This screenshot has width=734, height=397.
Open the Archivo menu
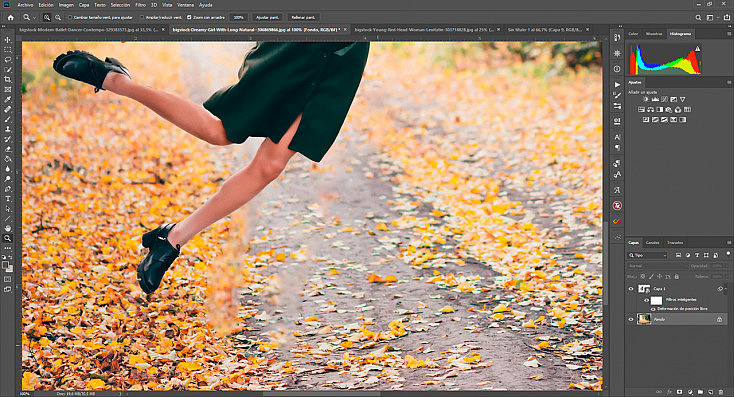click(25, 5)
